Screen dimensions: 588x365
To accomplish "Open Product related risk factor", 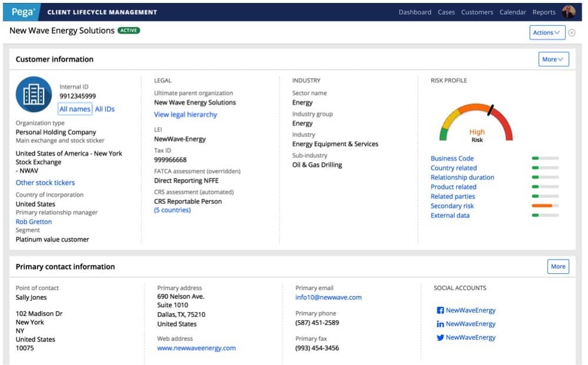I will click(x=453, y=187).
